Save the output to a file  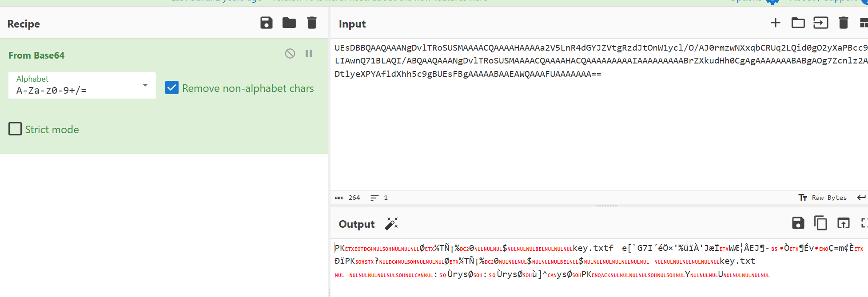pos(798,223)
